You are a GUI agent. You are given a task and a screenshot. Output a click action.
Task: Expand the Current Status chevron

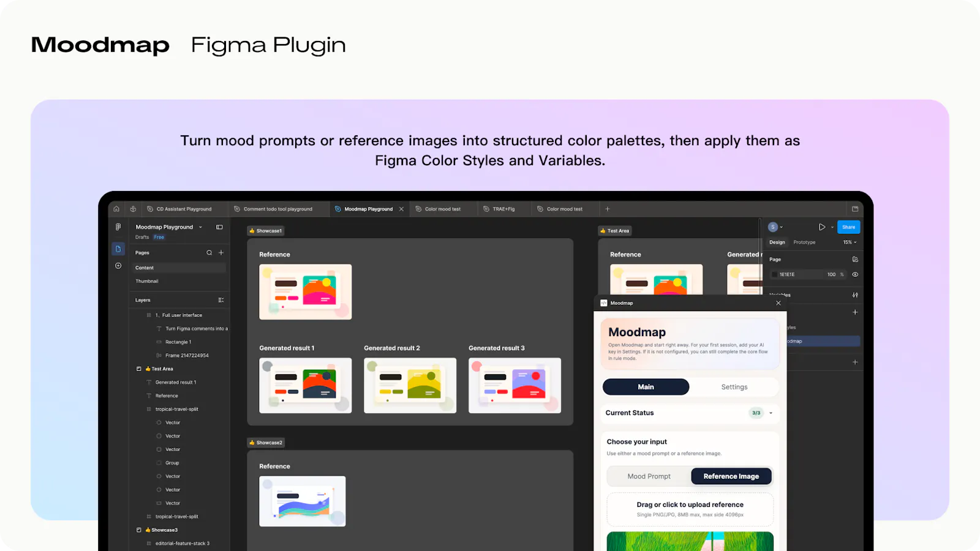771,413
